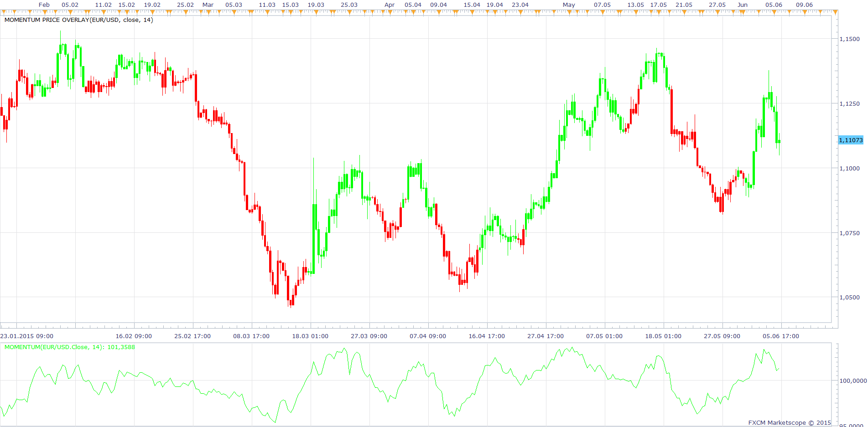Click the Jun month label on top ruler
The height and width of the screenshot is (427, 868).
(743, 5)
